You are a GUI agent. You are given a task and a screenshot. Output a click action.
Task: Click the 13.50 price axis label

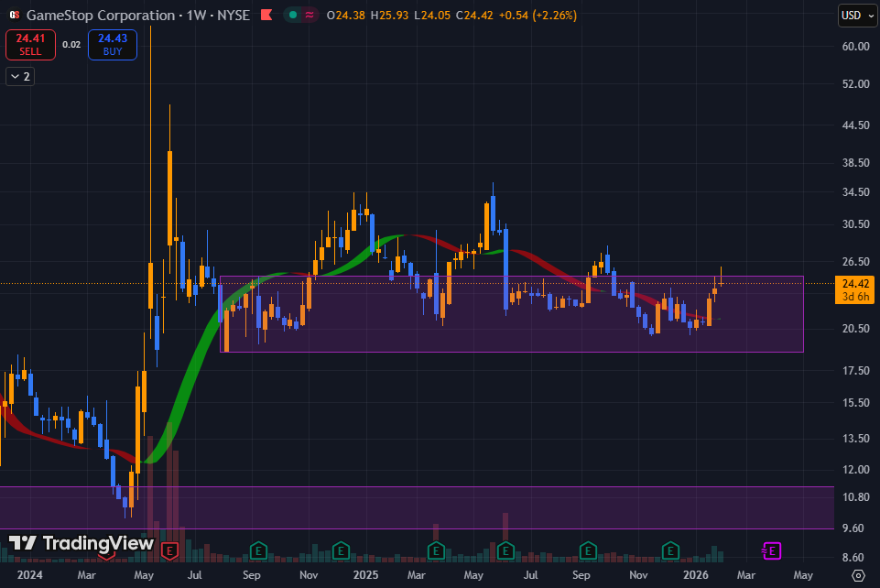click(x=856, y=438)
